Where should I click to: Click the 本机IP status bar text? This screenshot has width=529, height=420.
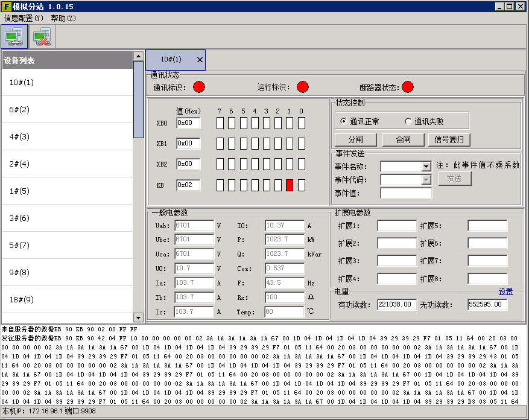coord(49,411)
